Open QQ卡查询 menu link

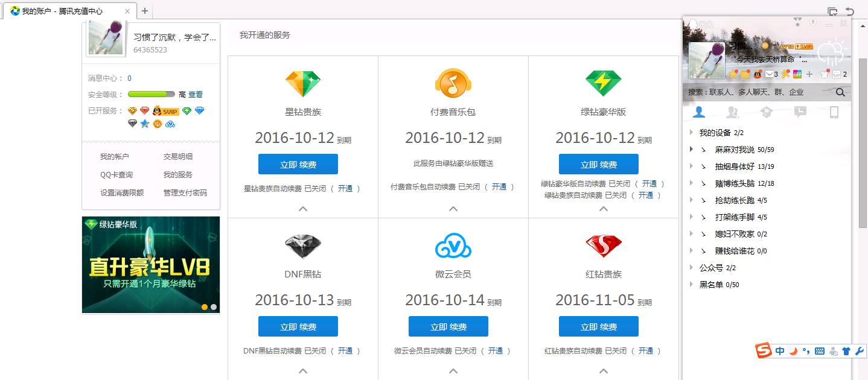[x=116, y=175]
